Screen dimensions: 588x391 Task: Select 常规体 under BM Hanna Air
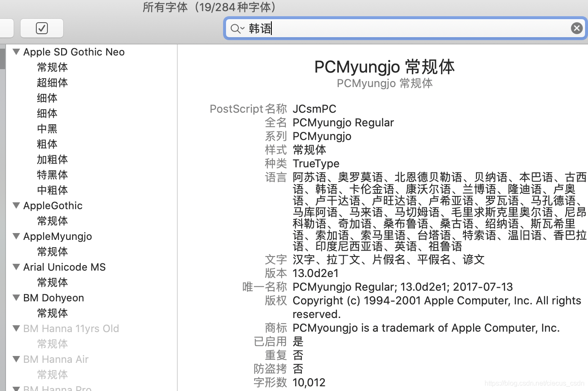(52, 375)
